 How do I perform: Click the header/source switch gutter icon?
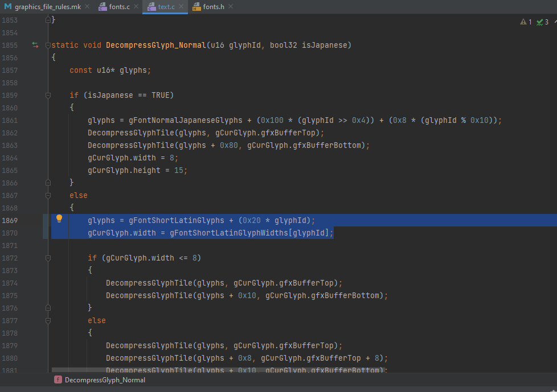[35, 45]
